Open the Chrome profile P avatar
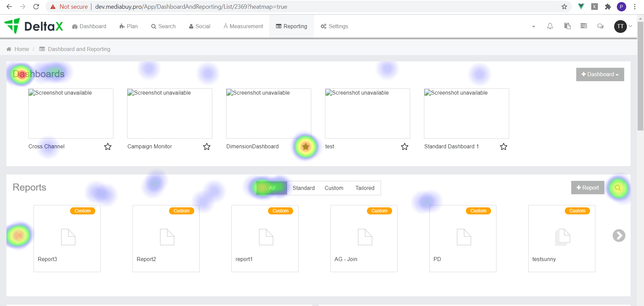Image resolution: width=644 pixels, height=306 pixels. pyautogui.click(x=621, y=7)
